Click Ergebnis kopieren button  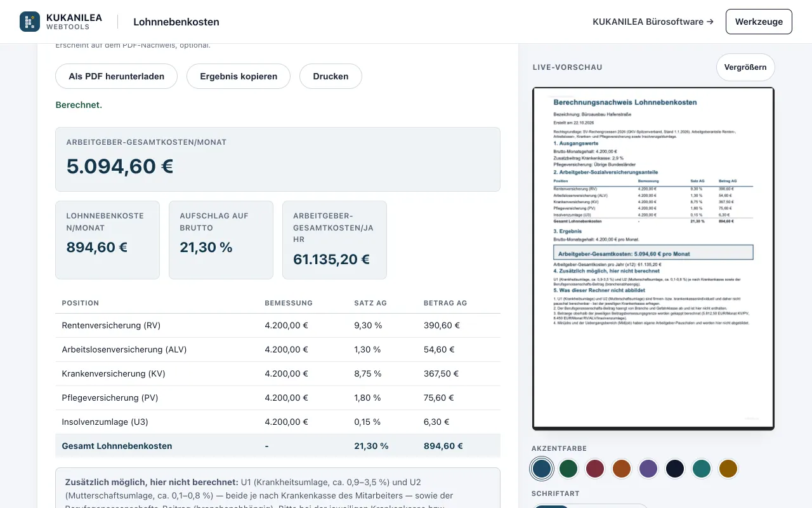click(x=239, y=76)
